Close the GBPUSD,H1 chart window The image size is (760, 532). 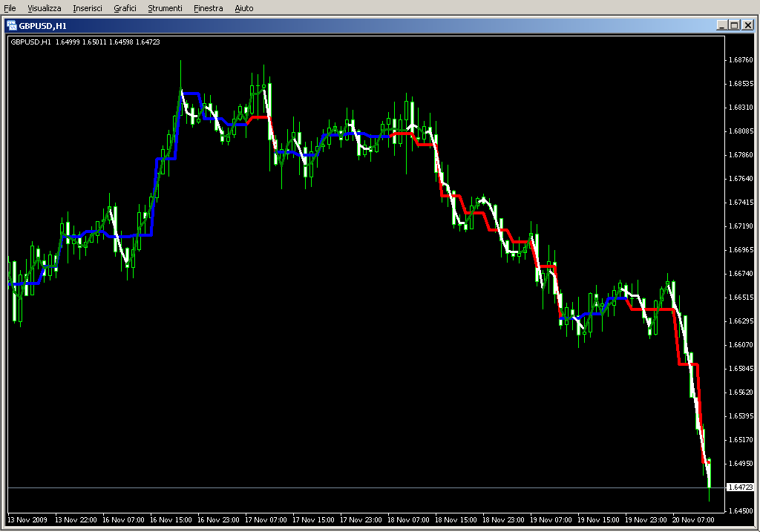(748, 25)
